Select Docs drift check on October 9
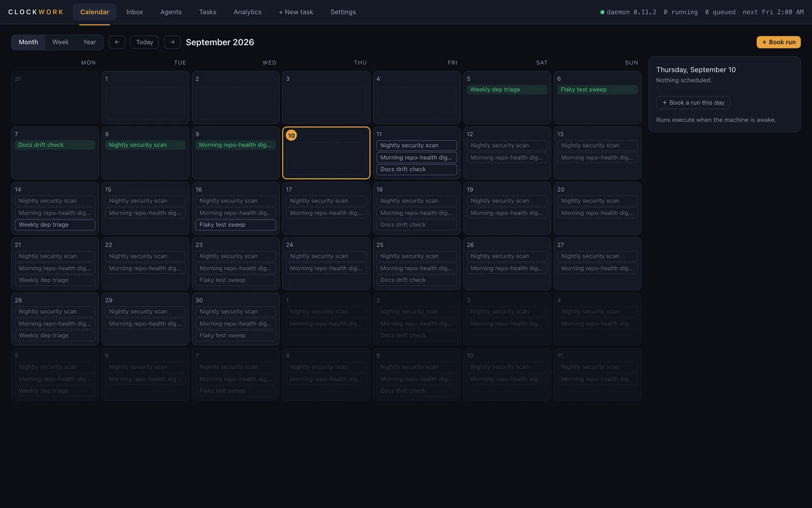The width and height of the screenshot is (812, 508). pos(417,391)
